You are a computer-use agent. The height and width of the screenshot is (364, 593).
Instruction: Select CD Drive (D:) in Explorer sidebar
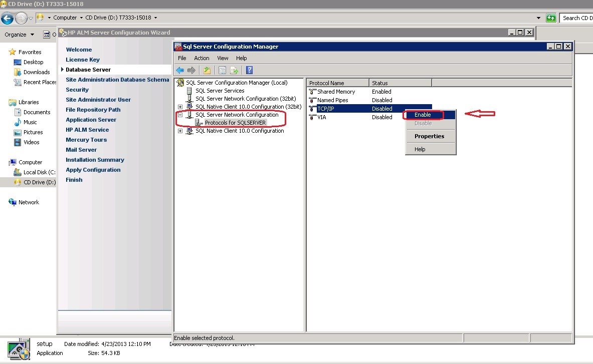pyautogui.click(x=39, y=182)
